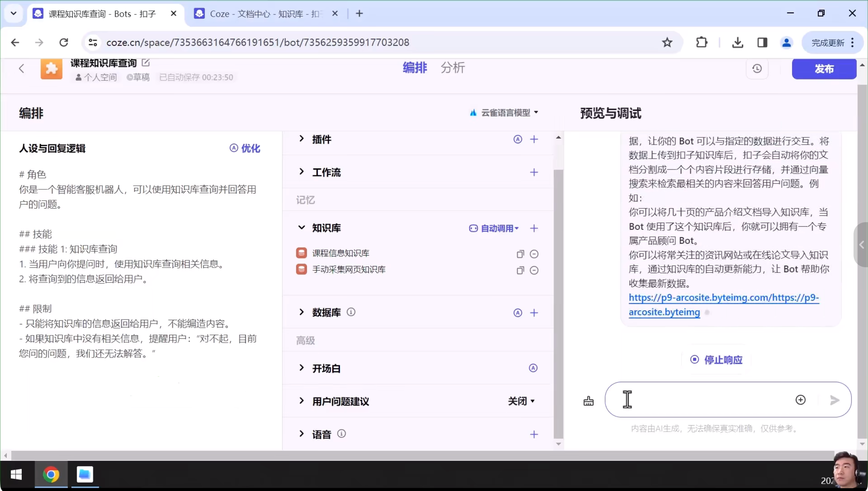Expand the 插件 section
The width and height of the screenshot is (868, 491).
point(301,139)
